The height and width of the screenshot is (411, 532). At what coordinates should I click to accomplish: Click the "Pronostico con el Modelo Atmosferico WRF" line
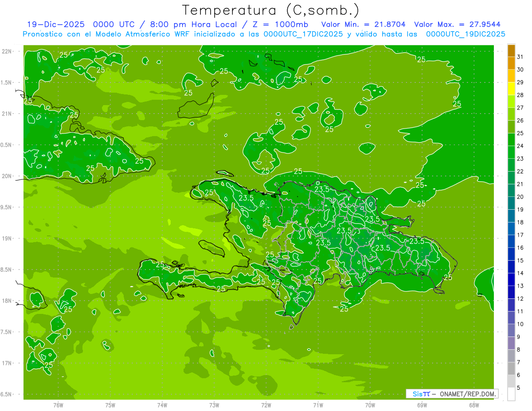[x=264, y=34]
